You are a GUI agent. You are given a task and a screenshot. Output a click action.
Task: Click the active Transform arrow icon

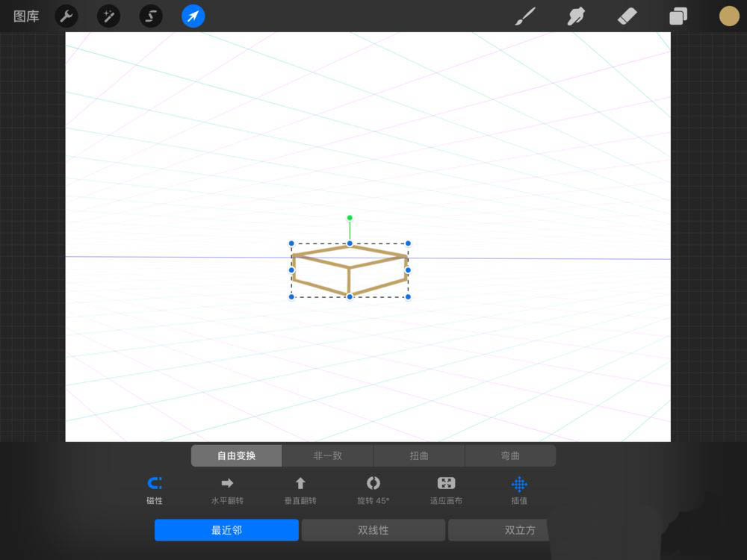[x=193, y=16]
